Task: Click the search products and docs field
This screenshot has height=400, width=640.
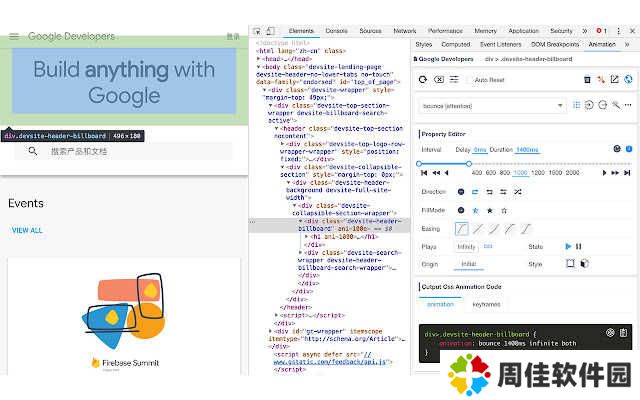Action: 120,151
